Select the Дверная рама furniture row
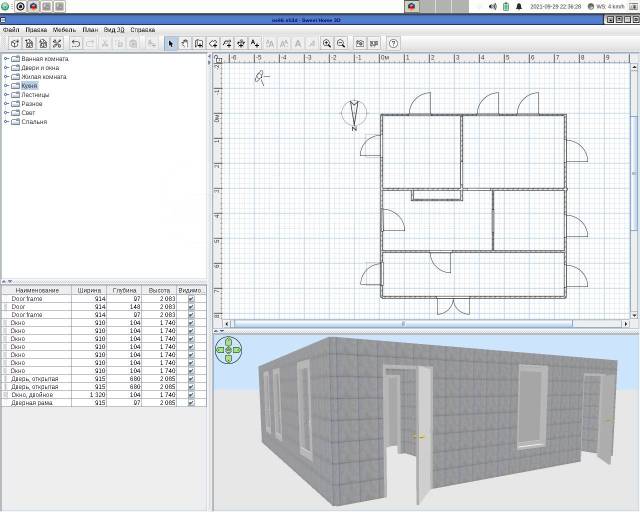The image size is (640, 512). [x=104, y=403]
